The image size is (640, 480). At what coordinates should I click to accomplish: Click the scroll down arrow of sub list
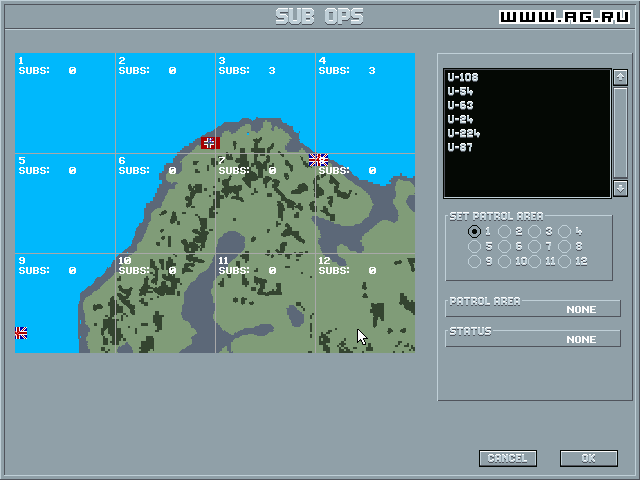point(620,189)
